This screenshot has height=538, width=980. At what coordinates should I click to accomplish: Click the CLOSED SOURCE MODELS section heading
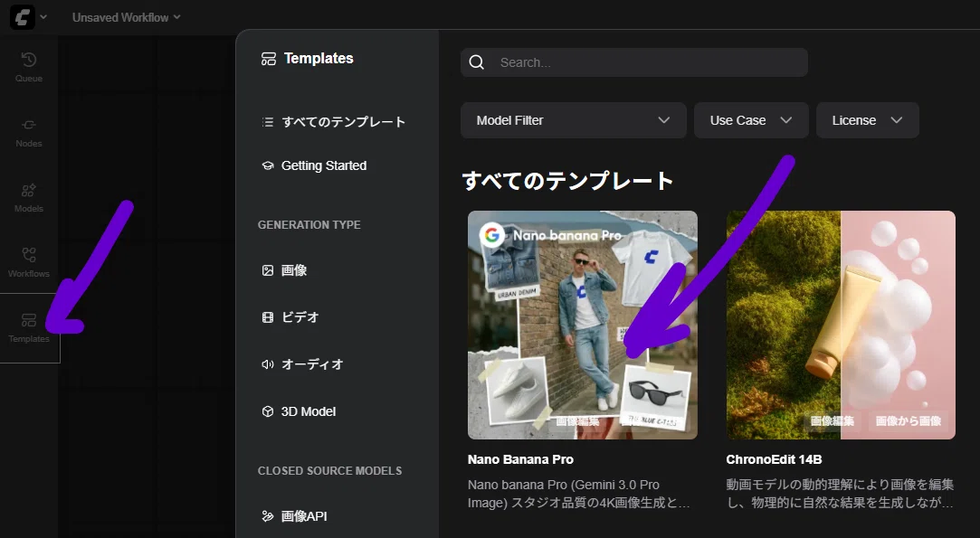click(330, 471)
